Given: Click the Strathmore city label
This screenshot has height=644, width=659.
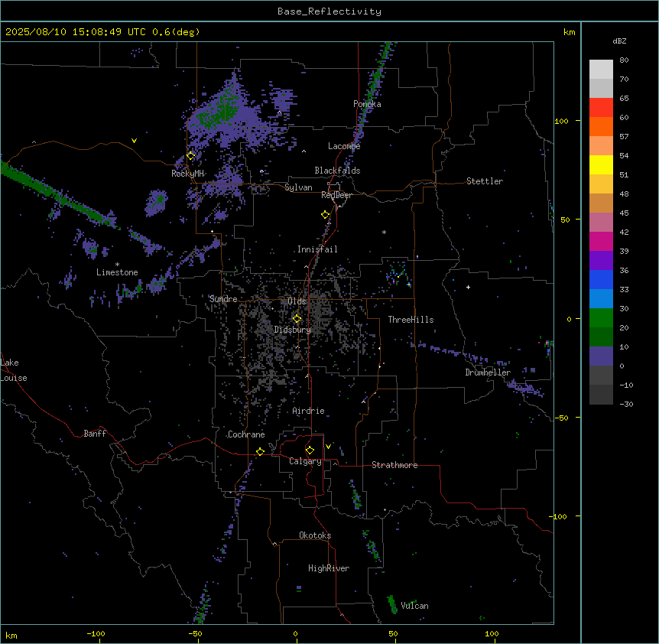Looking at the screenshot, I should pyautogui.click(x=394, y=465).
